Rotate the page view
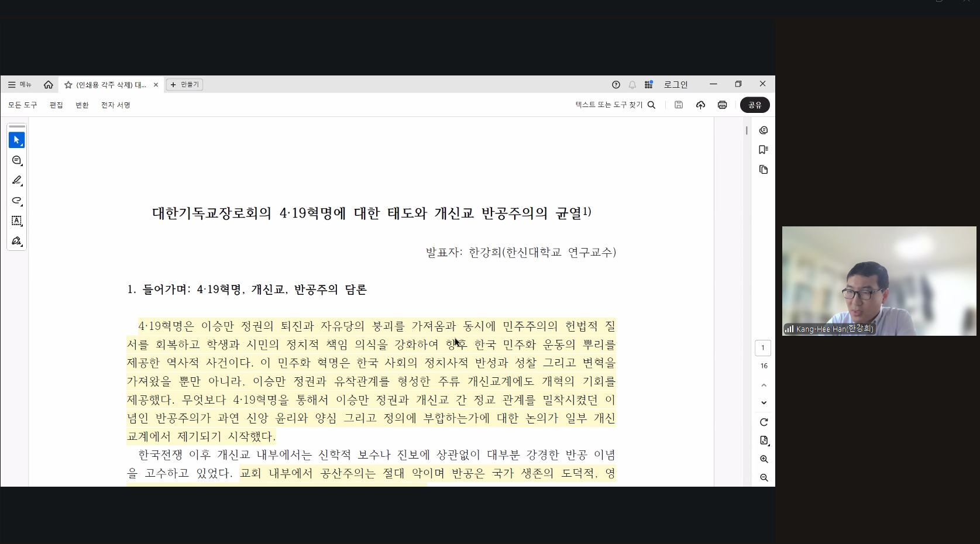980x544 pixels. [764, 422]
